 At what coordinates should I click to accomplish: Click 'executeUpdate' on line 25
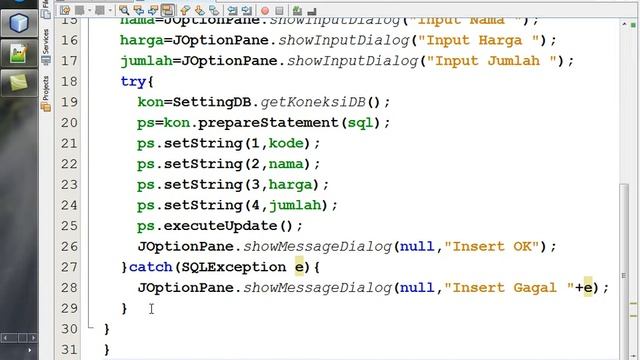[220, 226]
